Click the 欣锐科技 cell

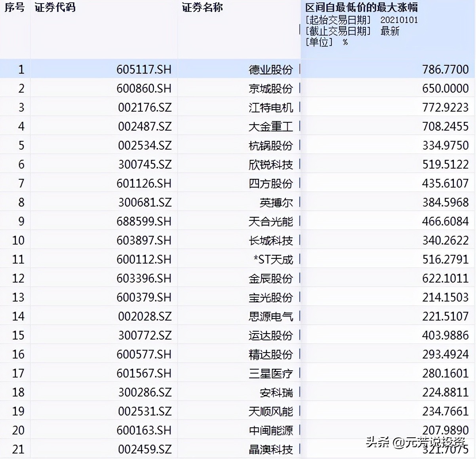pos(271,165)
